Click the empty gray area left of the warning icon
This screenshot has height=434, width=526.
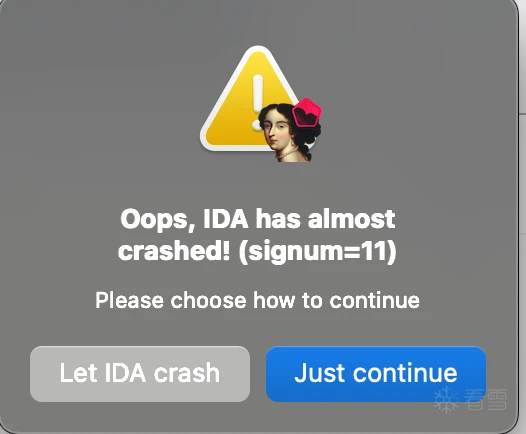tap(101, 101)
